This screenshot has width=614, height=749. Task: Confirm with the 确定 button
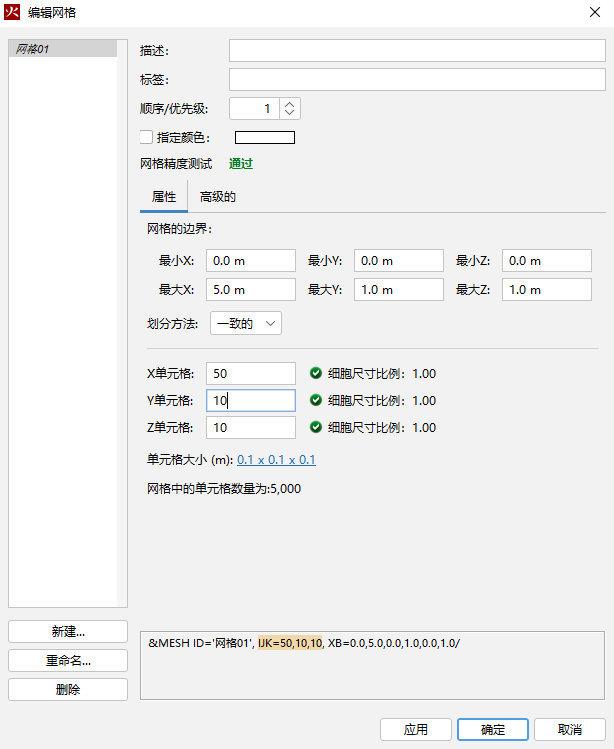point(493,729)
